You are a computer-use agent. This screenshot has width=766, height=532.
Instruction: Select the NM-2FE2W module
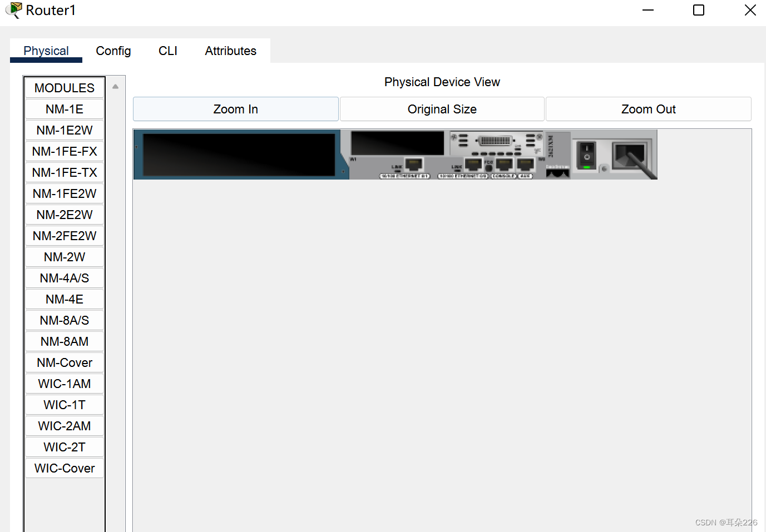[x=65, y=236]
